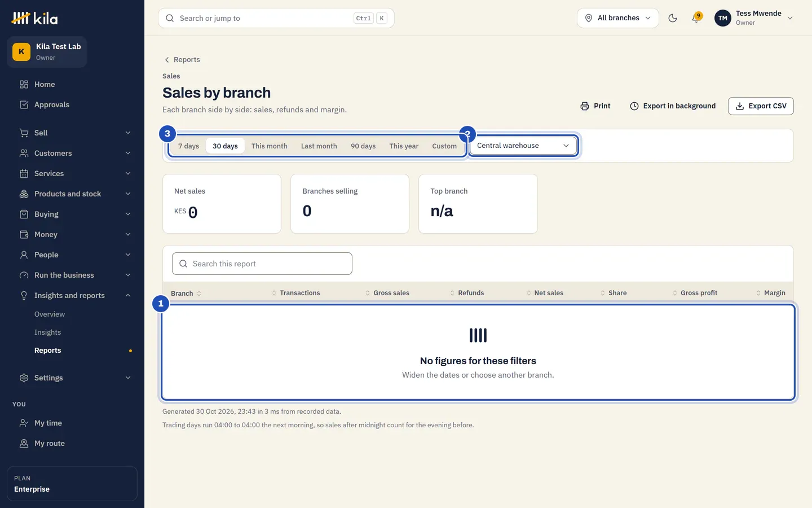Focus the Search this report field
This screenshot has width=812, height=508.
(262, 264)
